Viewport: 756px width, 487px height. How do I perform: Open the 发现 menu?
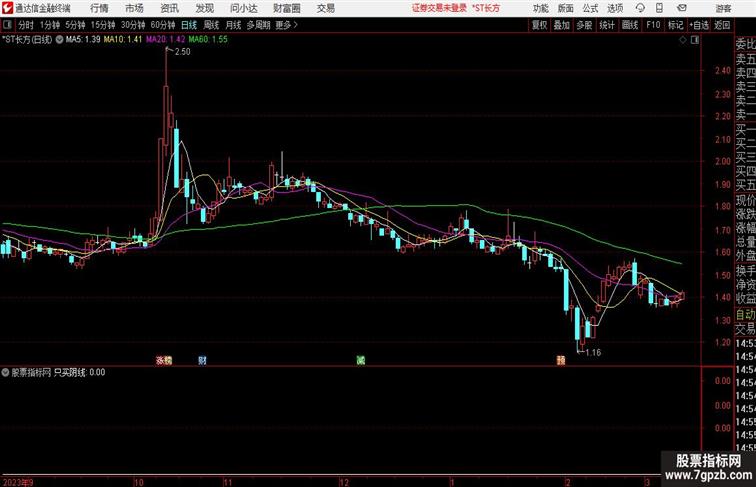[204, 8]
